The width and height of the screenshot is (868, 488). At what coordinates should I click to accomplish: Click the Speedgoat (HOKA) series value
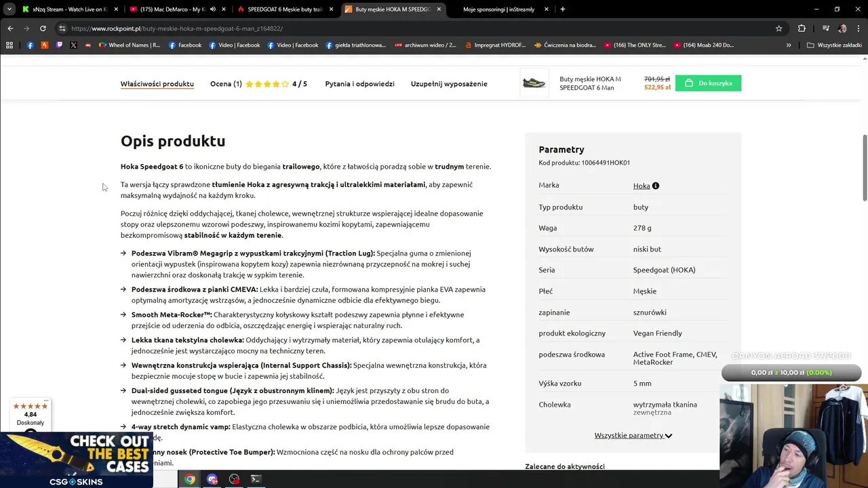pos(665,270)
